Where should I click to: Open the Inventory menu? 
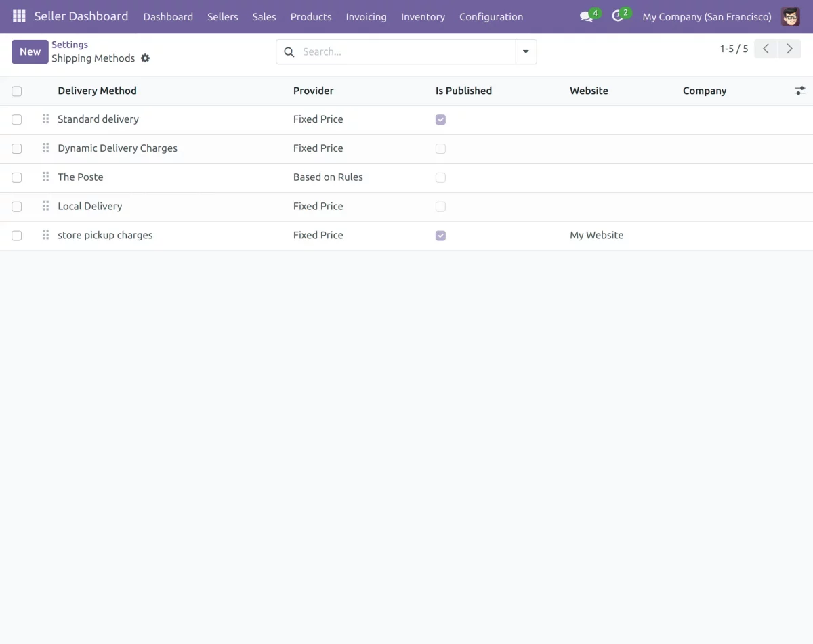pyautogui.click(x=423, y=17)
